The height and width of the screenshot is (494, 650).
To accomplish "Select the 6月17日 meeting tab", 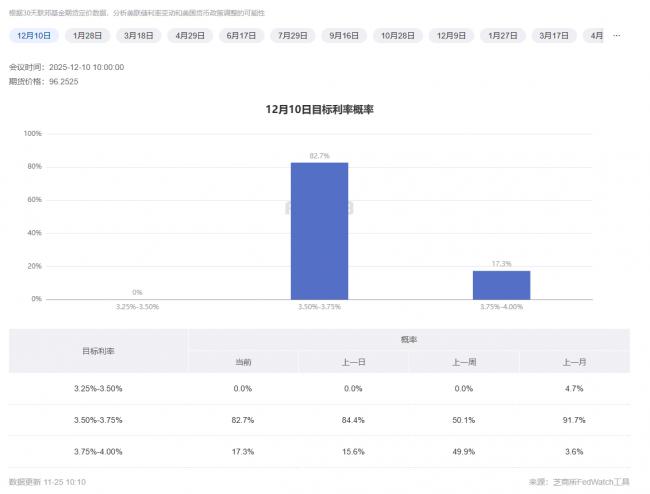I will point(242,35).
